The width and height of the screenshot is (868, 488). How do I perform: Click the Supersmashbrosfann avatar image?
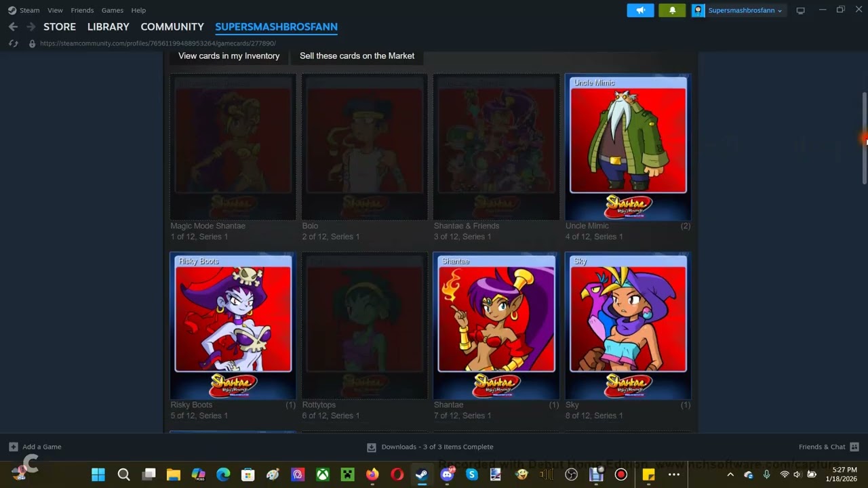click(698, 10)
